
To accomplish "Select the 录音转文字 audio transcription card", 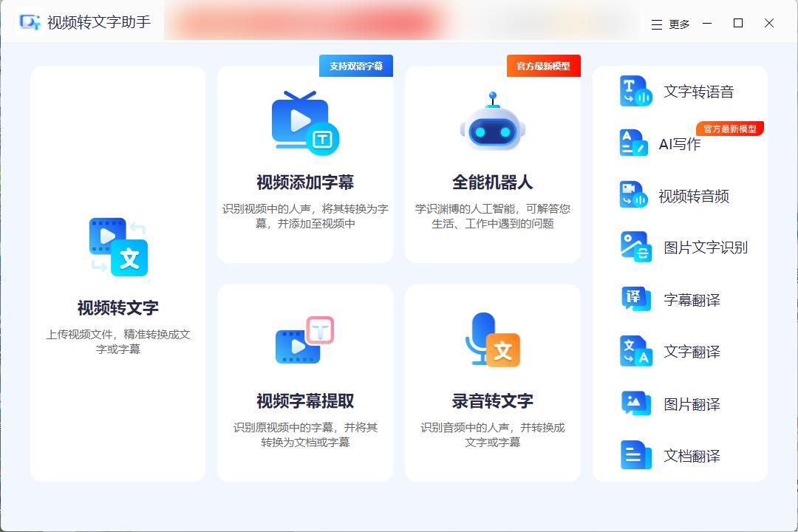I will coord(492,381).
